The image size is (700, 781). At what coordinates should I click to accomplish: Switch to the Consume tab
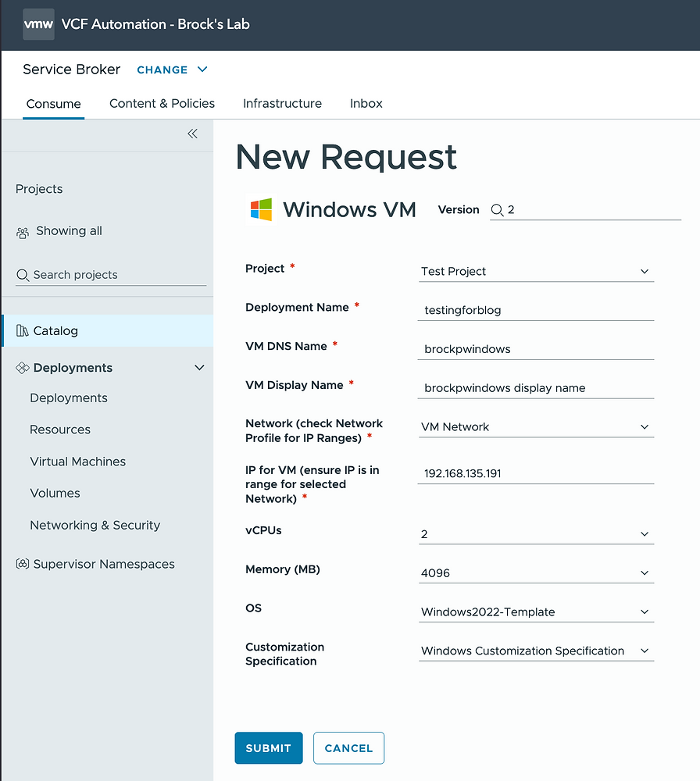pyautogui.click(x=53, y=104)
